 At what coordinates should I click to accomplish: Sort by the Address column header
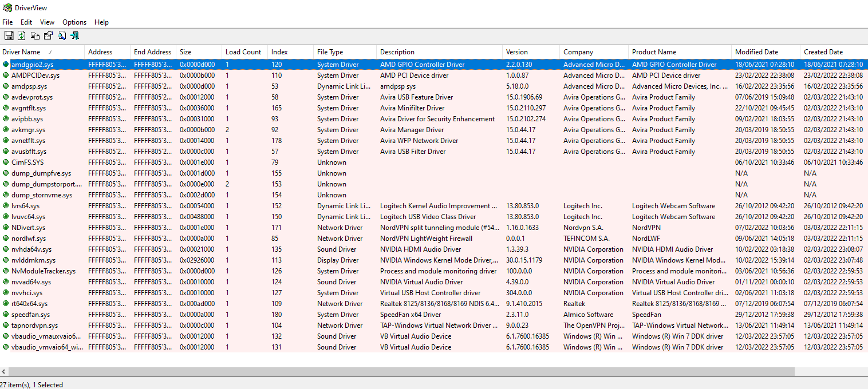[108, 52]
